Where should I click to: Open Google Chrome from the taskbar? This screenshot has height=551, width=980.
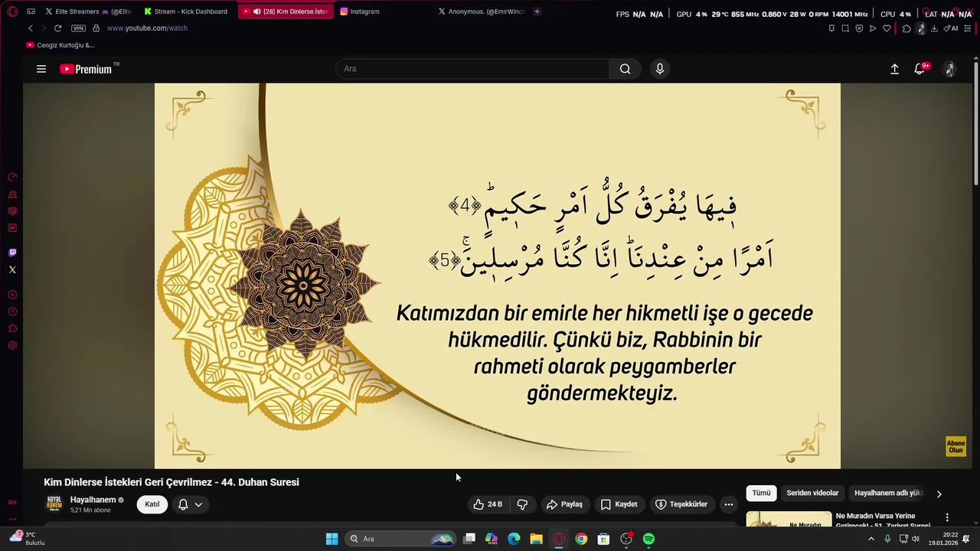(581, 539)
